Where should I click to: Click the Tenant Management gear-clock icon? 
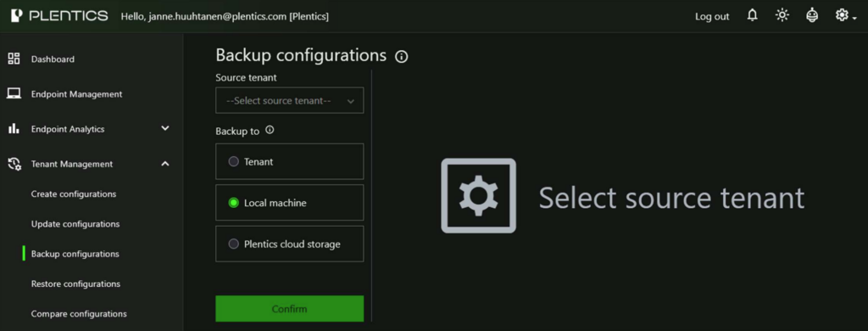click(14, 164)
